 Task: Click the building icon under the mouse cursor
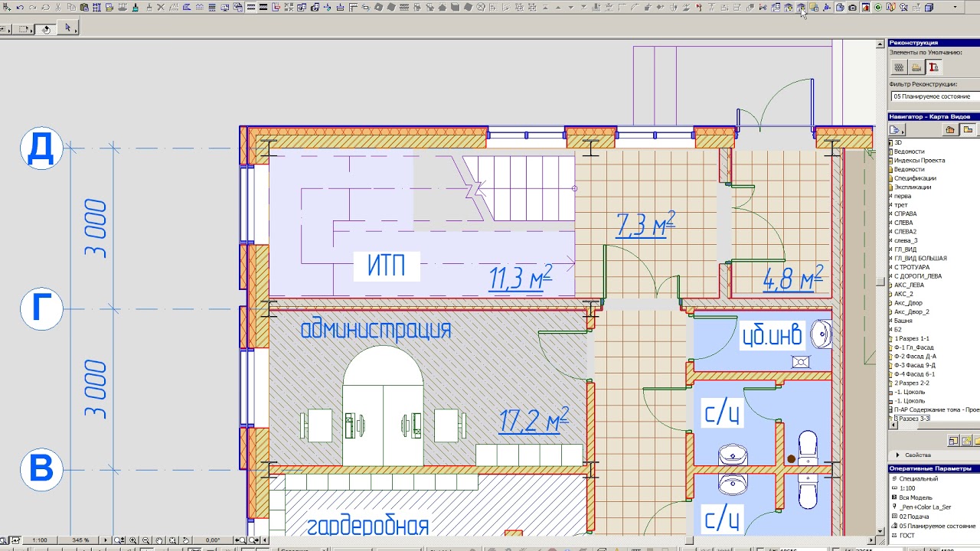point(801,8)
